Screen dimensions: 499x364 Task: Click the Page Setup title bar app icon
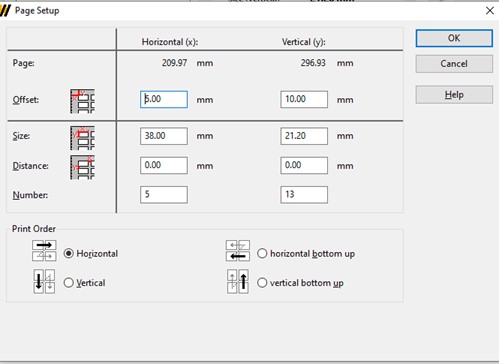point(5,11)
